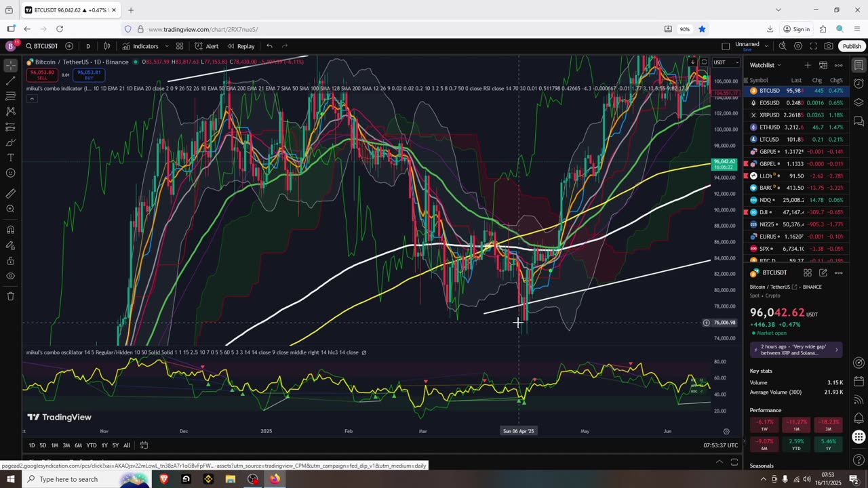
Task: Click the red SELL price button
Action: [x=42, y=75]
